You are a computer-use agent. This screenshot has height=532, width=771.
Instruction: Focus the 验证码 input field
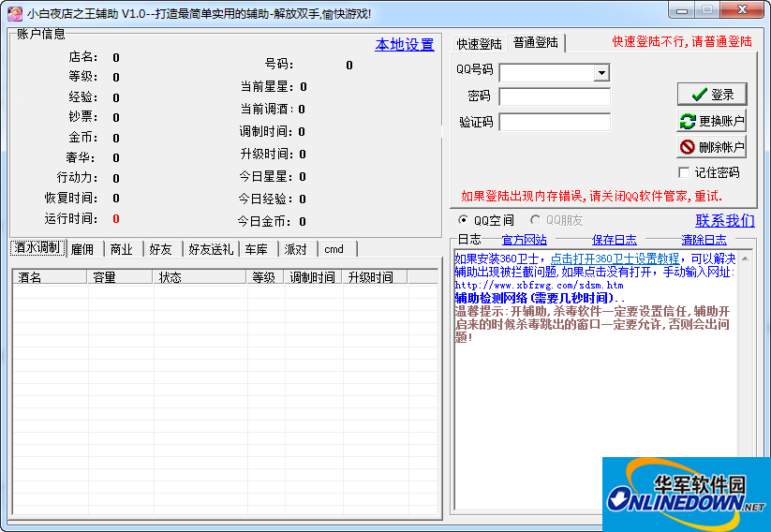point(555,122)
